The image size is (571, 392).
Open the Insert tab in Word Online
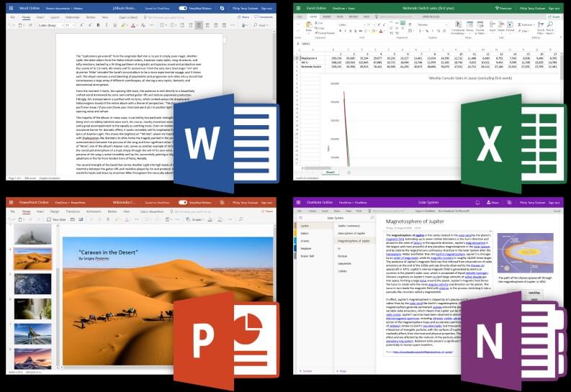[40, 17]
